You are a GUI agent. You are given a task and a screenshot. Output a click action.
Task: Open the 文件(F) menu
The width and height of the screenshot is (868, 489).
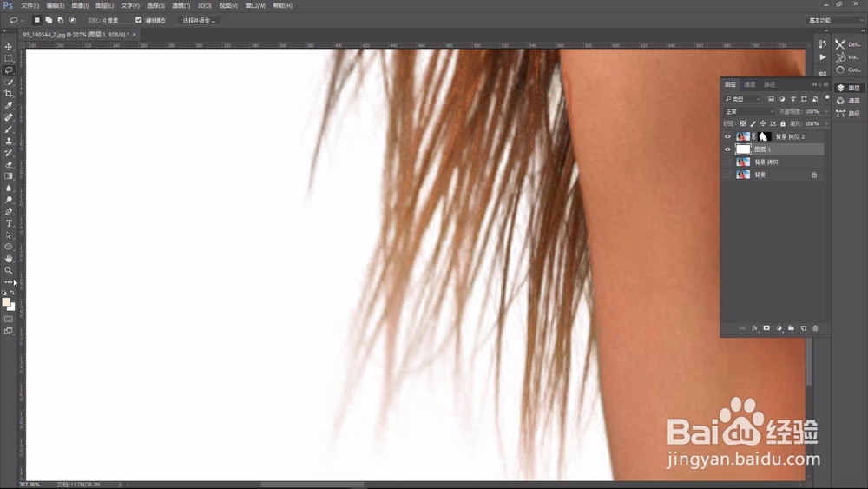pos(30,5)
